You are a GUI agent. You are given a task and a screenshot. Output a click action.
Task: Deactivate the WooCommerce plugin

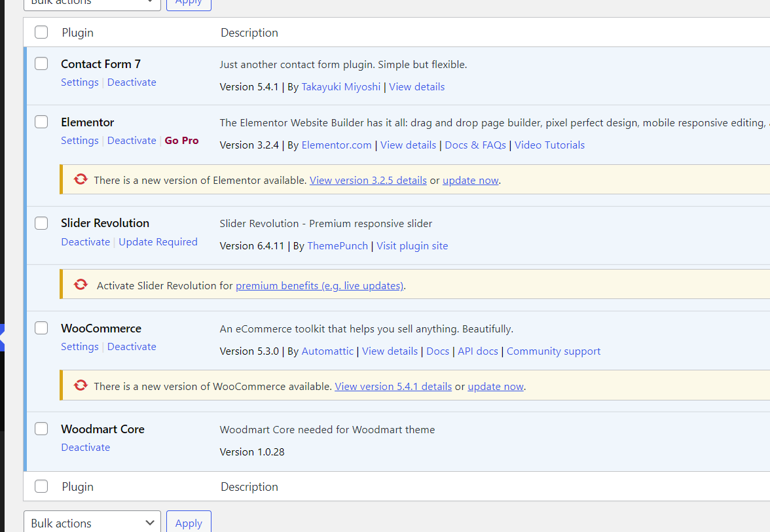coord(132,347)
